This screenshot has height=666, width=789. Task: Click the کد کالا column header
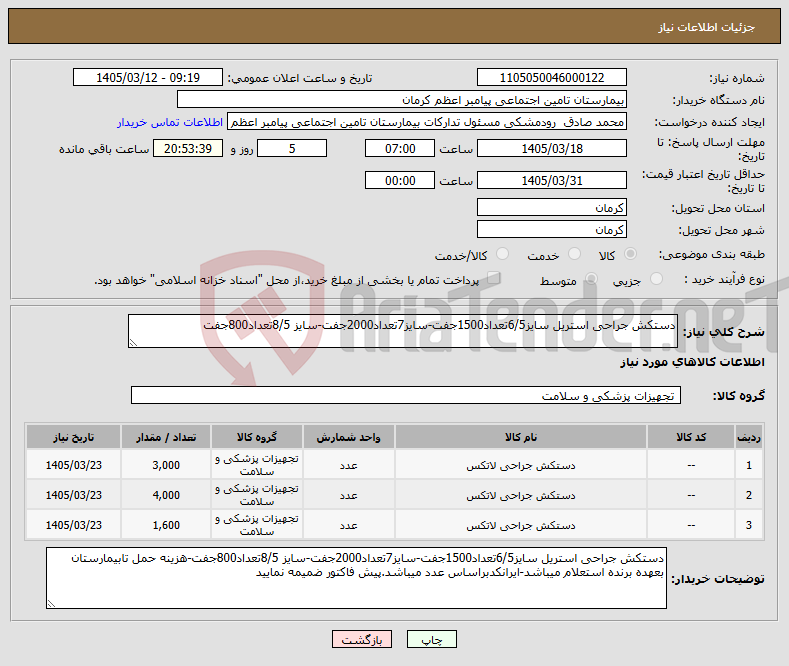(691, 437)
